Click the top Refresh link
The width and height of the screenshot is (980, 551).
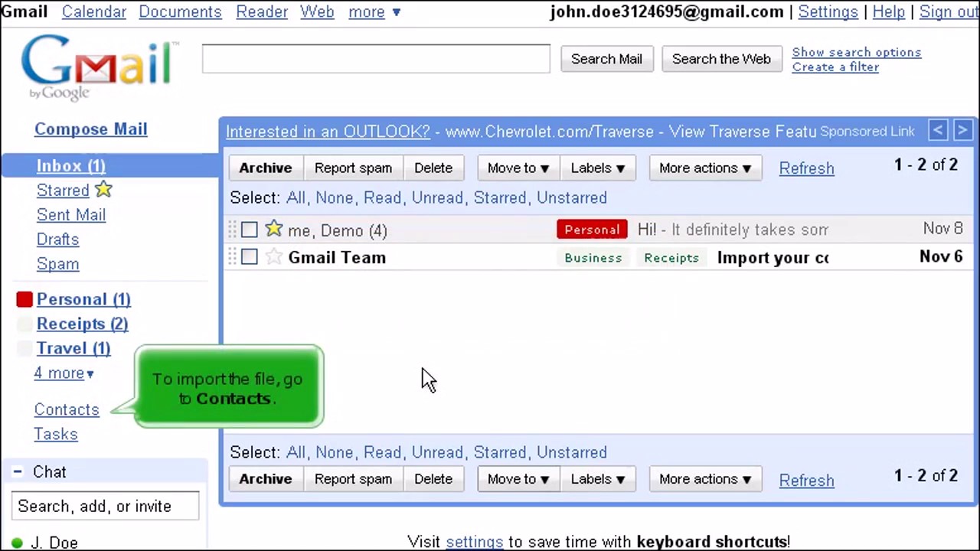[806, 168]
